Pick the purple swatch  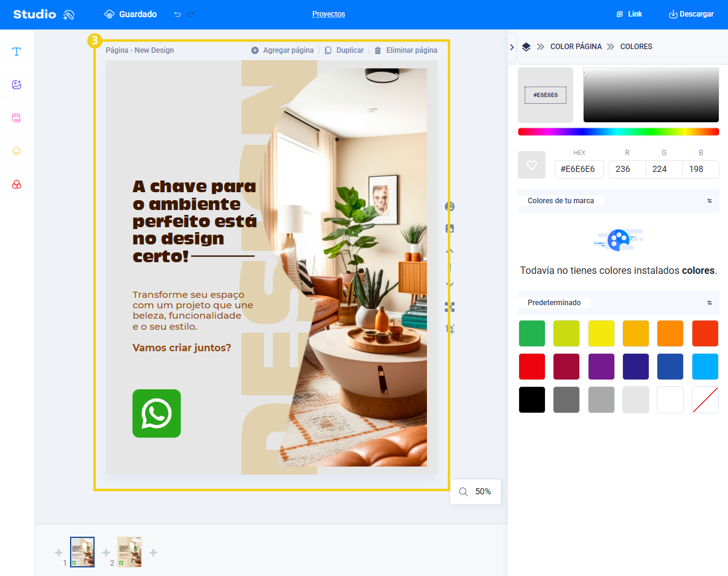pos(601,367)
